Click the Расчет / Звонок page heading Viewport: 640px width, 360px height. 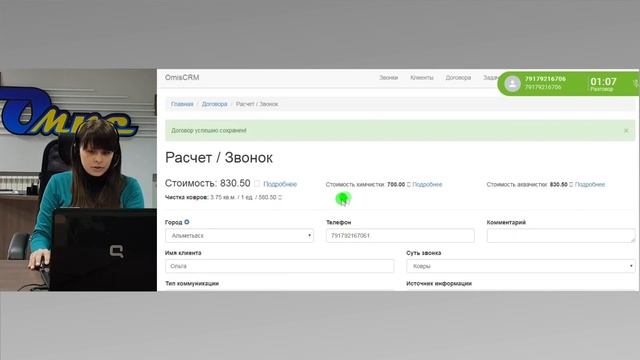click(219, 158)
